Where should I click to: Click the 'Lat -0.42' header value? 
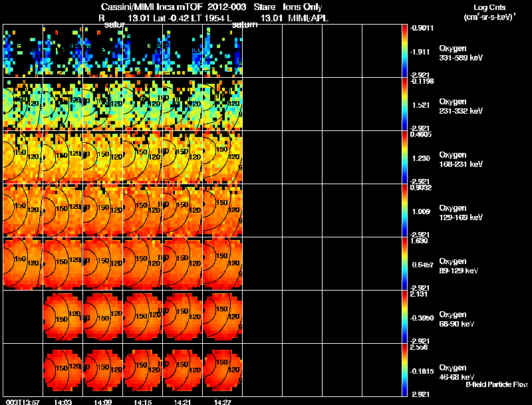point(171,18)
